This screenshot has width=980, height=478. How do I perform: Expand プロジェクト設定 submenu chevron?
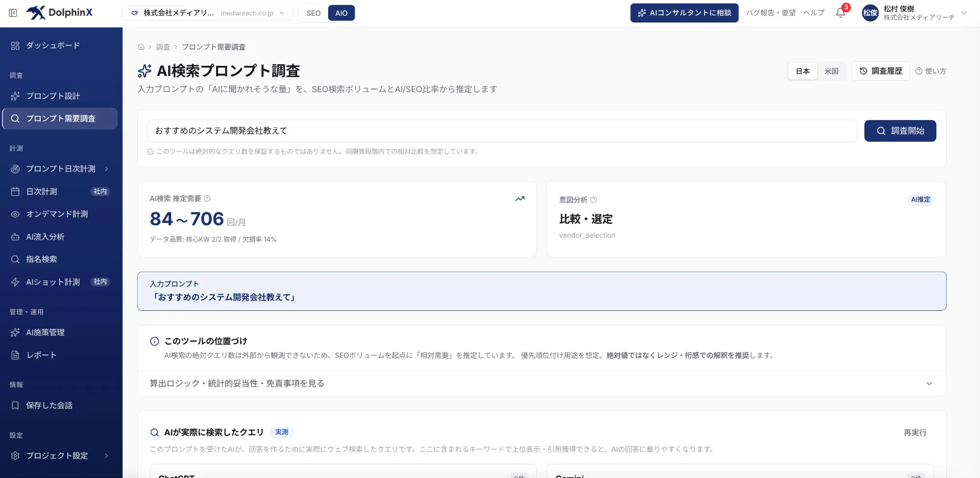coord(106,456)
